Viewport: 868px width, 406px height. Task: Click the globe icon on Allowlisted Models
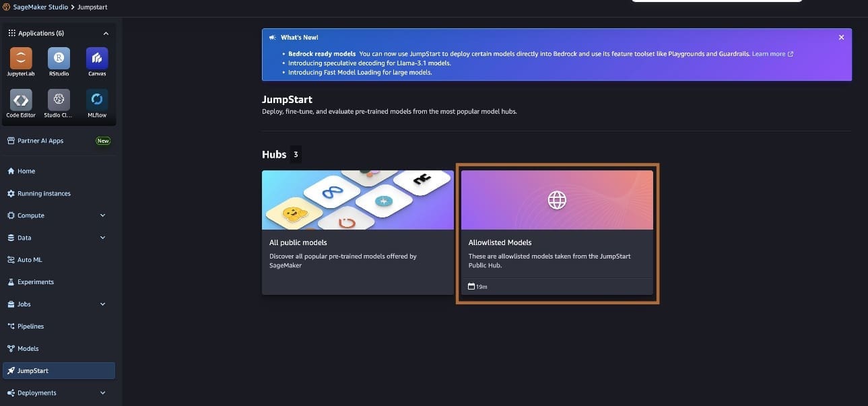coord(557,200)
